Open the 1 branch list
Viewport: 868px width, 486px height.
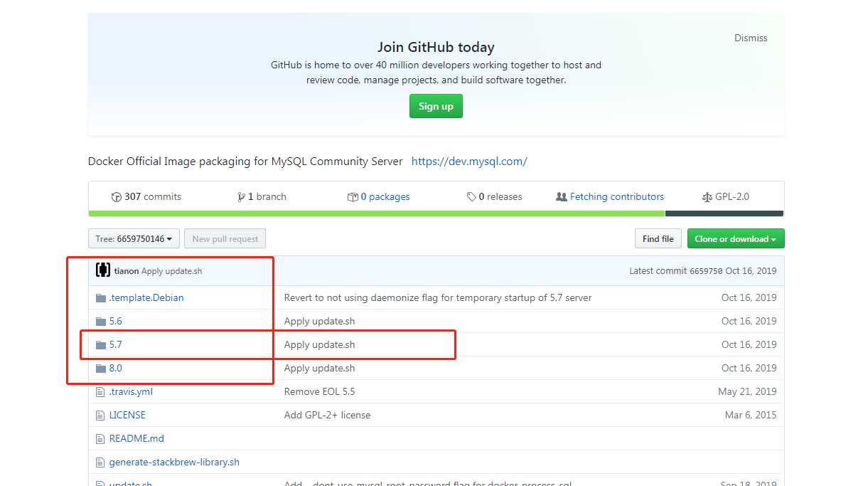(262, 196)
